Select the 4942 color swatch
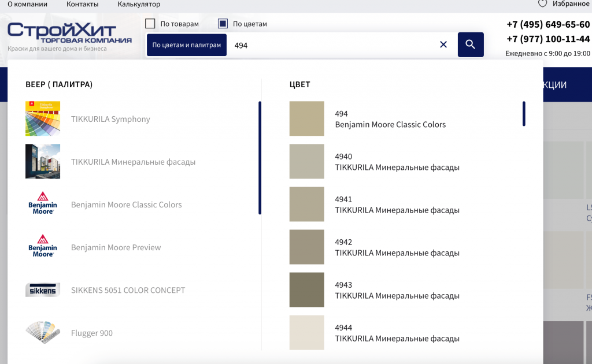The width and height of the screenshot is (592, 364). [x=306, y=247]
